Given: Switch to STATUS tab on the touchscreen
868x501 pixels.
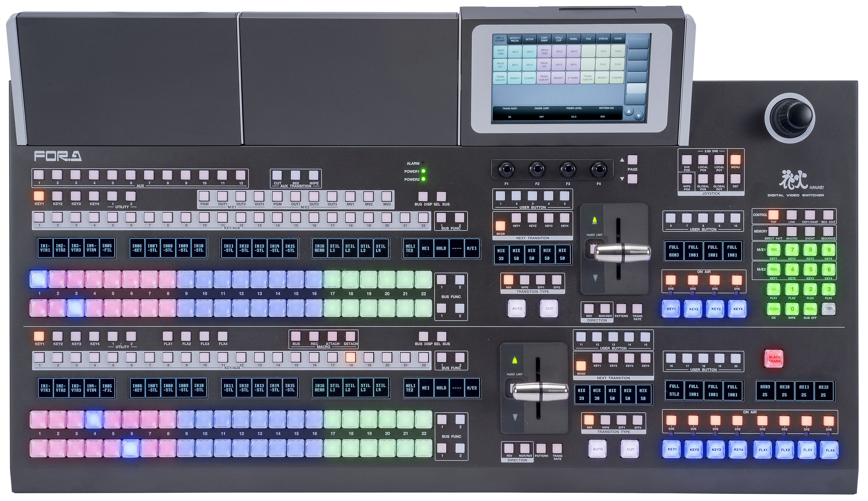Looking at the screenshot, I should (x=603, y=39).
